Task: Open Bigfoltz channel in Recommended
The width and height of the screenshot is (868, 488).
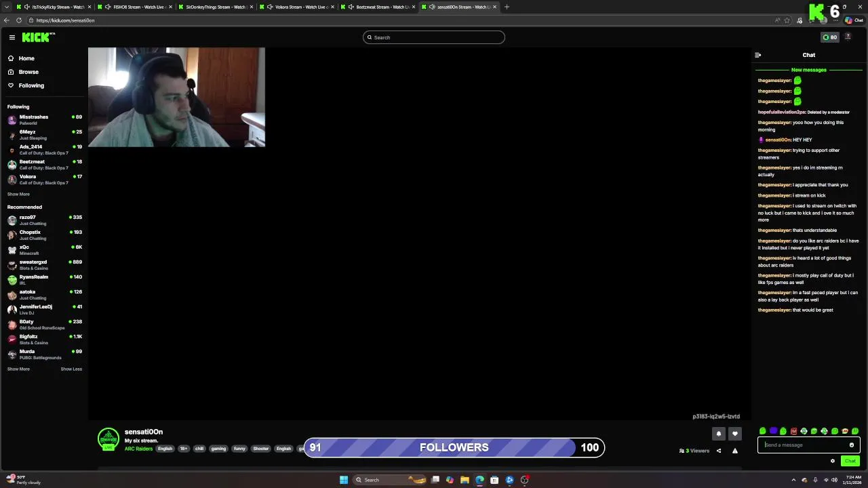Action: point(44,340)
